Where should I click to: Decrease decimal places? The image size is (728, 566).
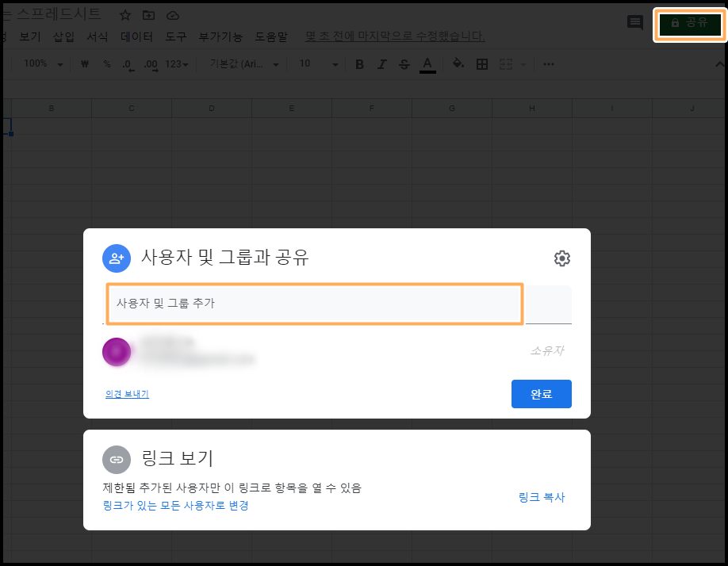128,64
